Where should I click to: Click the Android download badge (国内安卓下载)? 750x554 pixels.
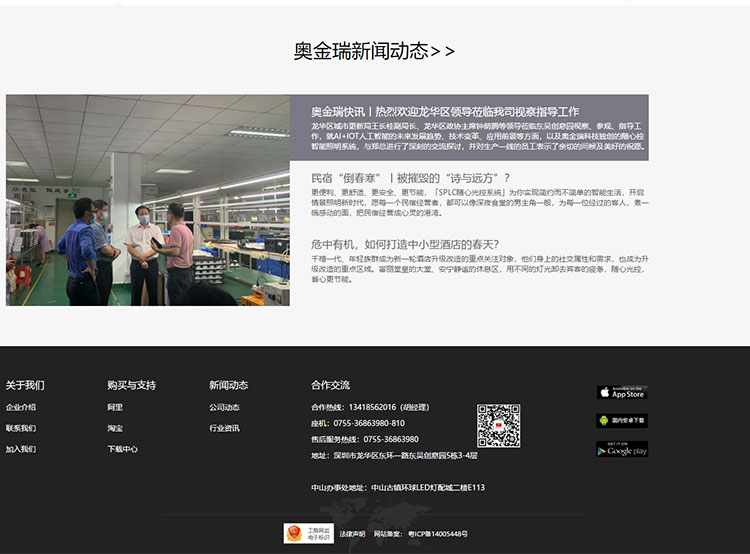[622, 420]
